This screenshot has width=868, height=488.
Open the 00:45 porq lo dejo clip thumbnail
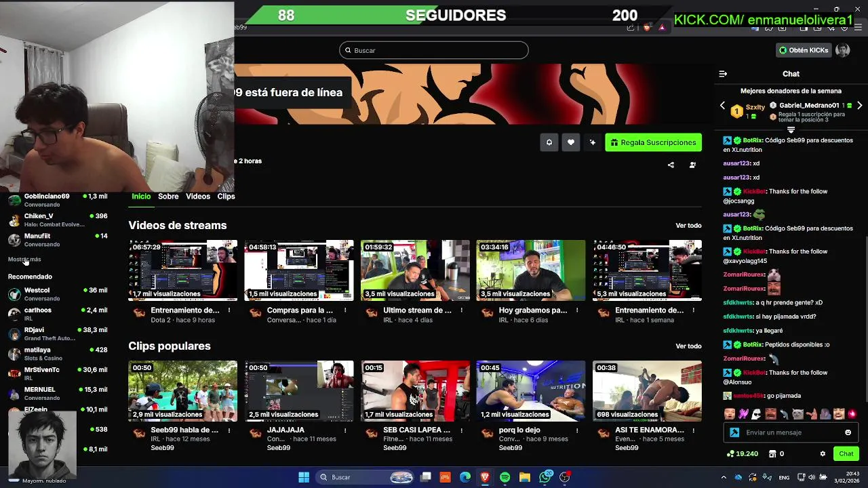pos(531,390)
